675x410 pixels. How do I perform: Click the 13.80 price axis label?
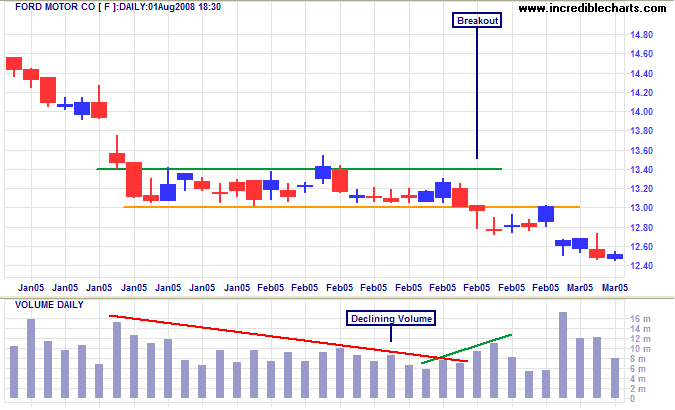click(641, 131)
